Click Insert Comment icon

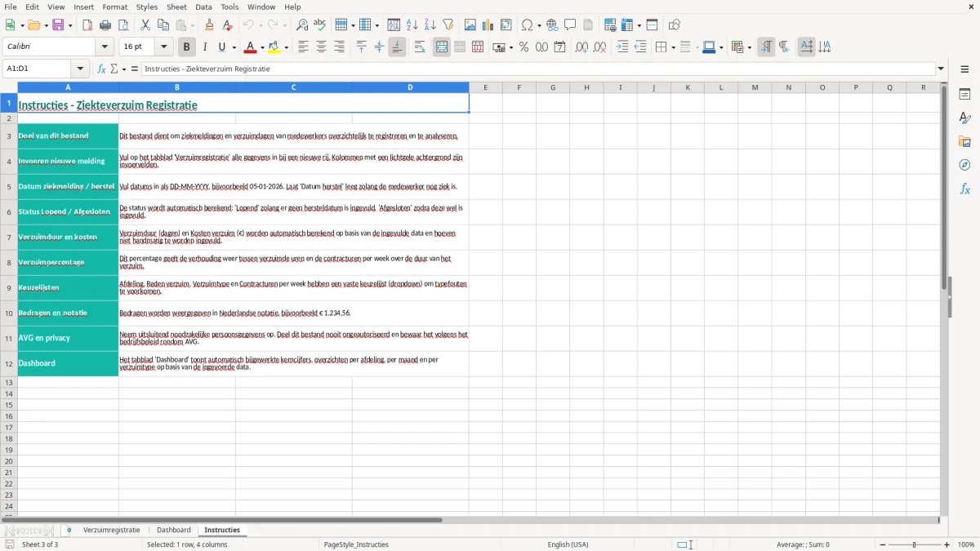point(570,25)
